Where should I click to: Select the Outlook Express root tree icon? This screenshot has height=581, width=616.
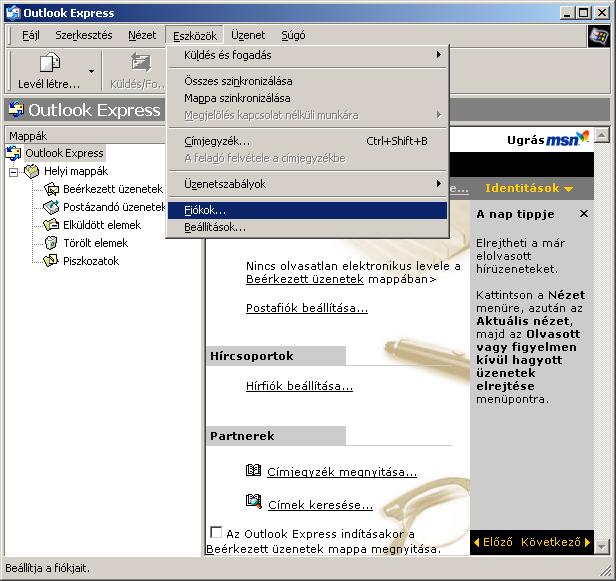pos(14,153)
